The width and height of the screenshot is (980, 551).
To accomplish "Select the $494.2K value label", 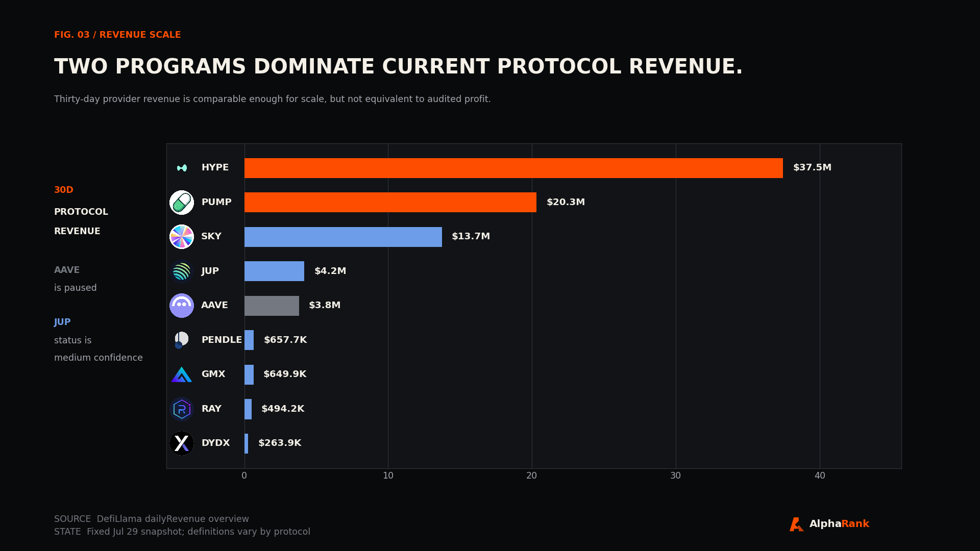I will [283, 409].
